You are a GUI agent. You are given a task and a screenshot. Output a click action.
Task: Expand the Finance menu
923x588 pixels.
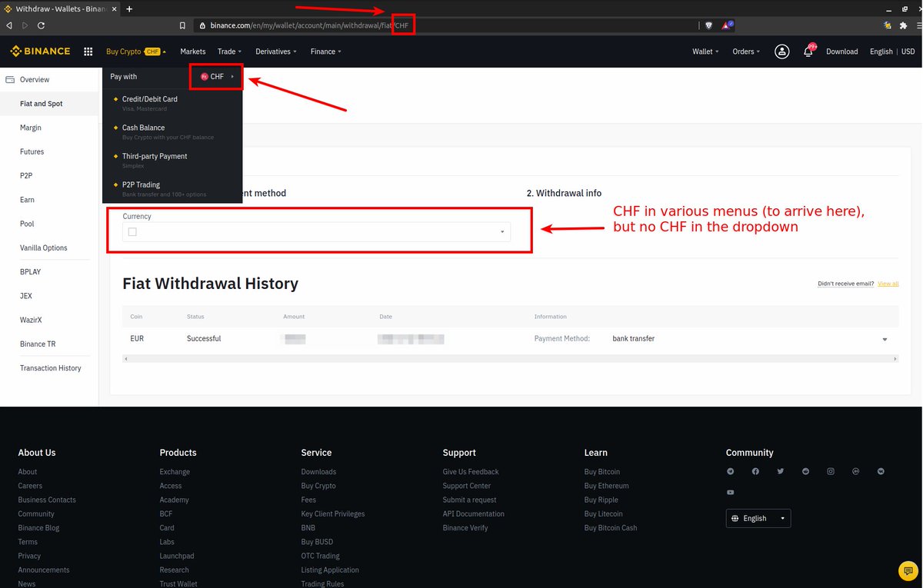(326, 51)
